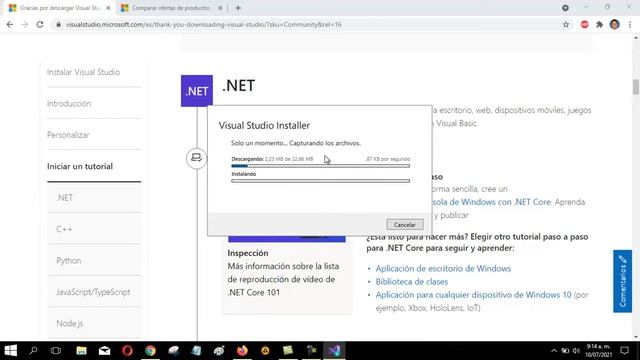The height and width of the screenshot is (360, 640).
Task: Cancel the Visual Studio Installer download
Action: 404,224
